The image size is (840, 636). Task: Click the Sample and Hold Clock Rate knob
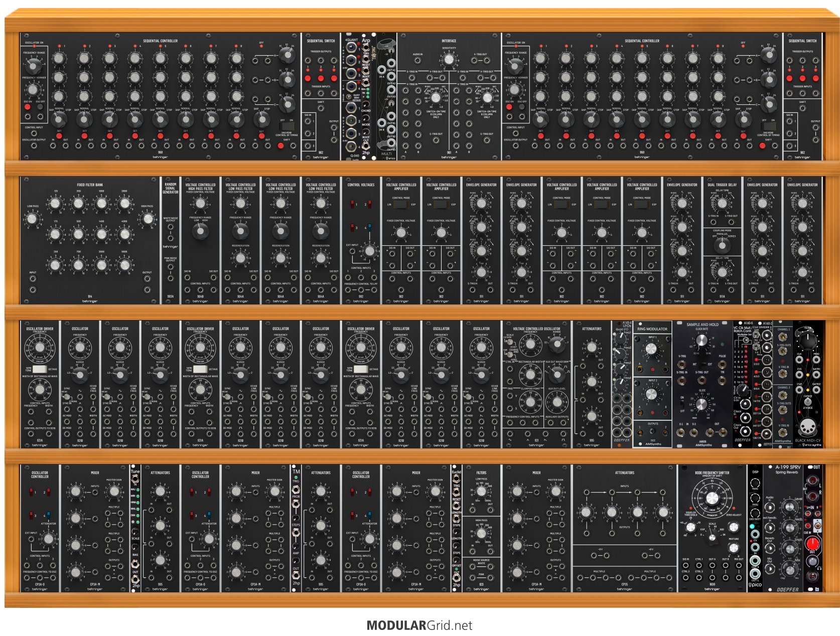coord(702,341)
